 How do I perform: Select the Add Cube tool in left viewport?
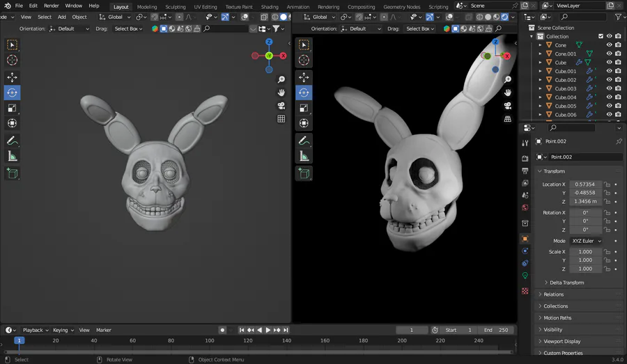tap(12, 173)
